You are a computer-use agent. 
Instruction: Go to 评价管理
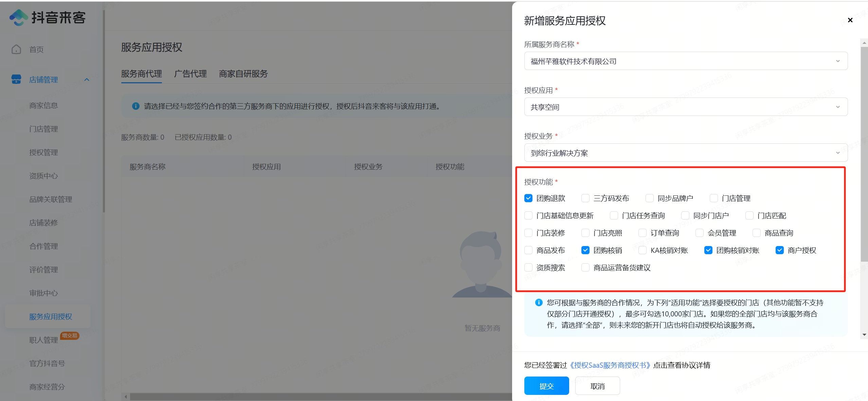[43, 270]
